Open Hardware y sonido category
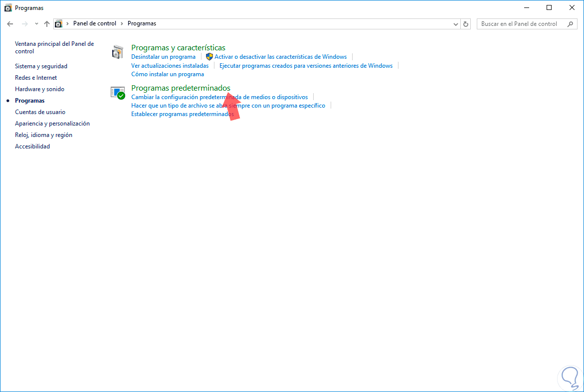This screenshot has height=392, width=584. click(39, 89)
